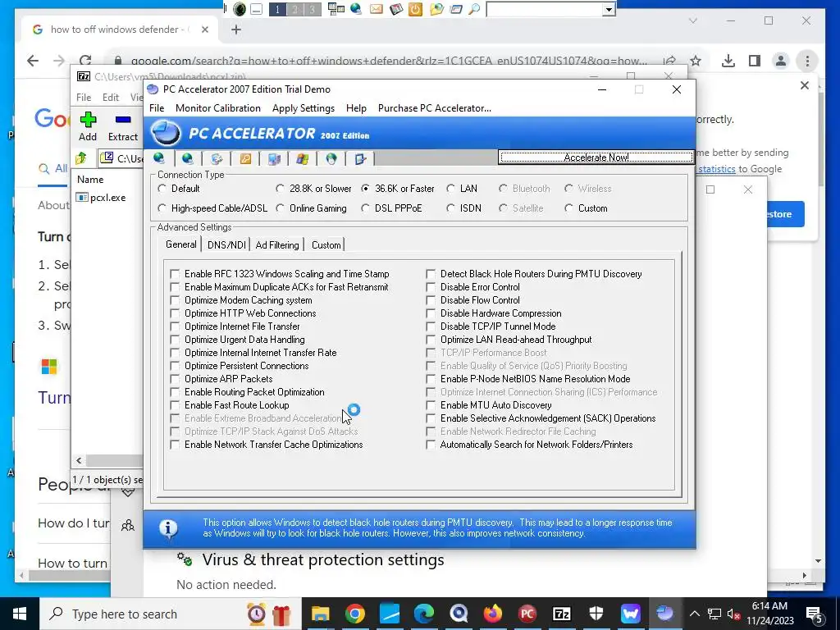Click statistics link in Chrome popup

(717, 169)
